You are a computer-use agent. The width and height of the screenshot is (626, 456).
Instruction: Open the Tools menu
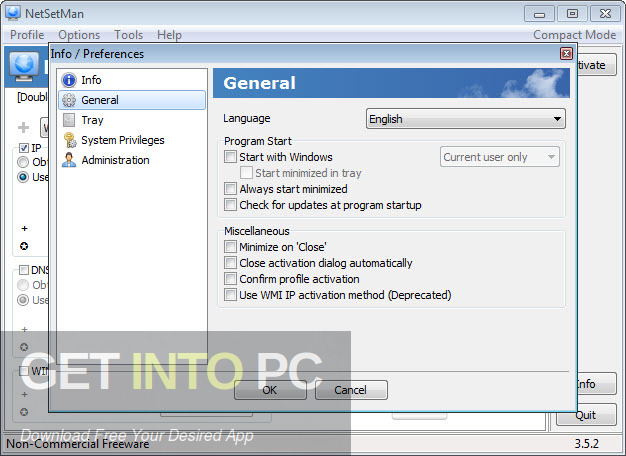click(129, 35)
